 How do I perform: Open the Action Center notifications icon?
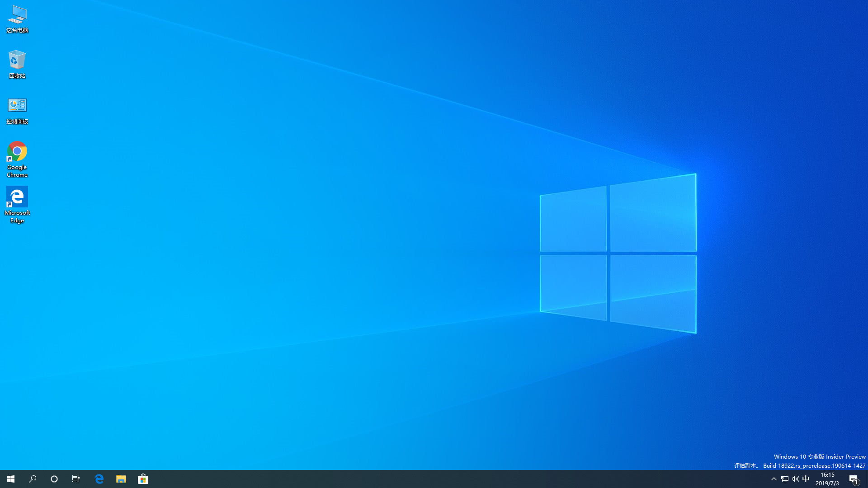tap(854, 479)
